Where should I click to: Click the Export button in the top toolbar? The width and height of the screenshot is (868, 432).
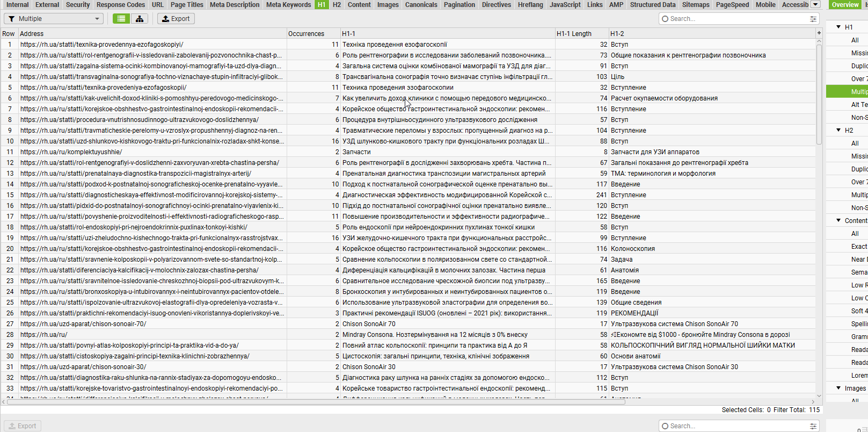176,19
